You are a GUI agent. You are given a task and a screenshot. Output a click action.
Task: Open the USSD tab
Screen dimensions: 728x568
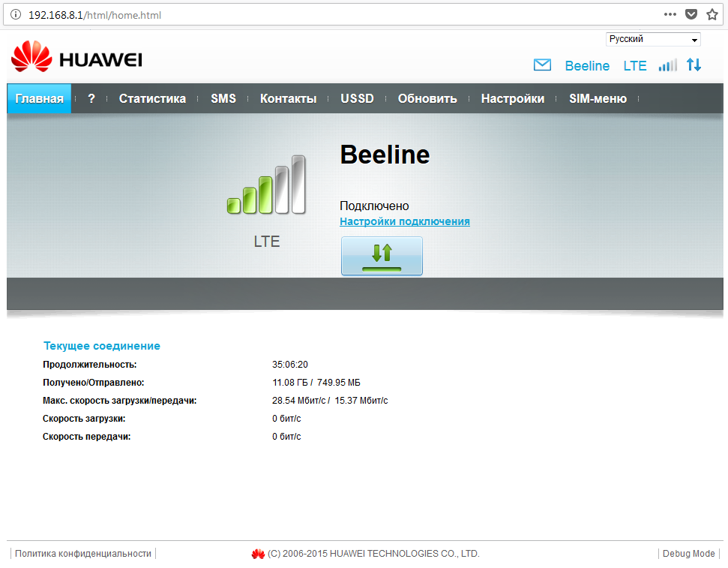point(357,98)
